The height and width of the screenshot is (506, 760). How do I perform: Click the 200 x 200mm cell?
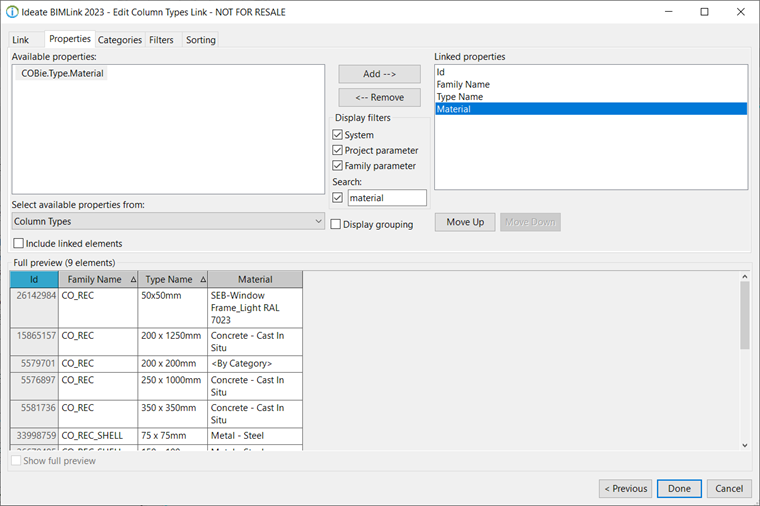173,364
